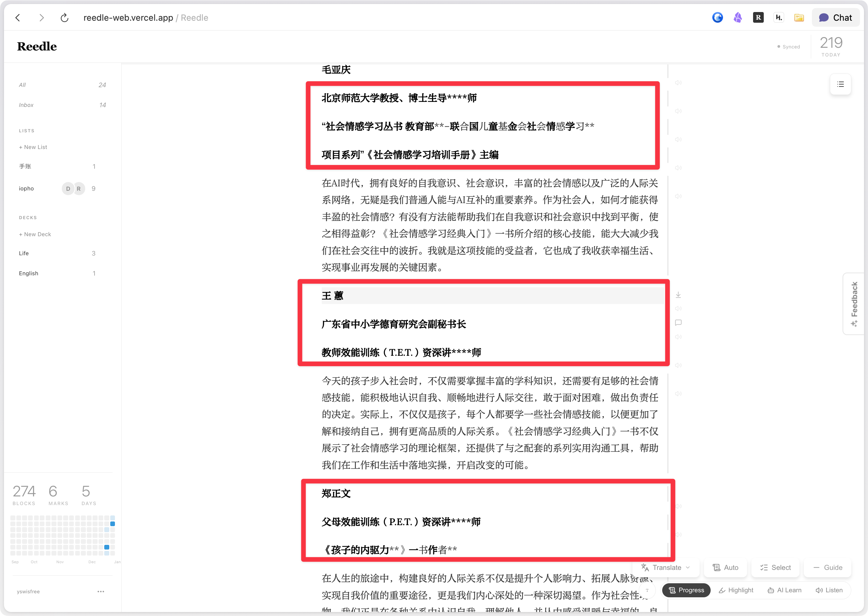
Task: Click the 274 Blocks stat
Action: [x=24, y=495]
